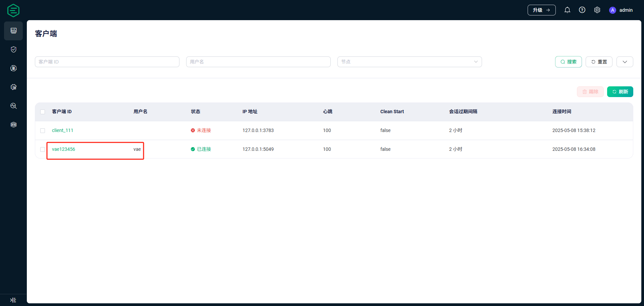
Task: Open the management gear sidebar icon
Action: point(13,87)
